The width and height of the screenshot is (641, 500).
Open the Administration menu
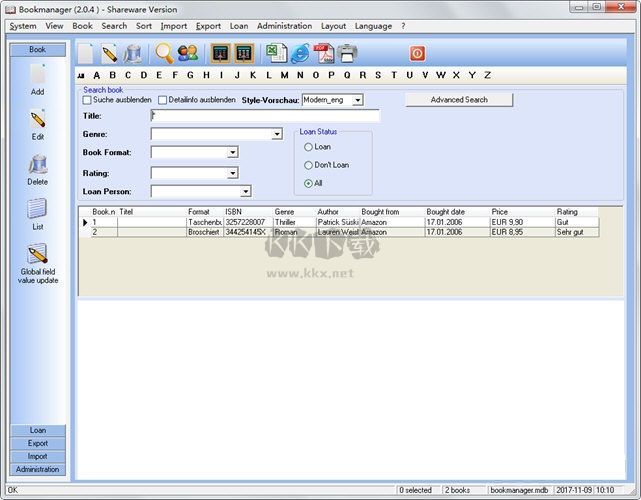[284, 26]
